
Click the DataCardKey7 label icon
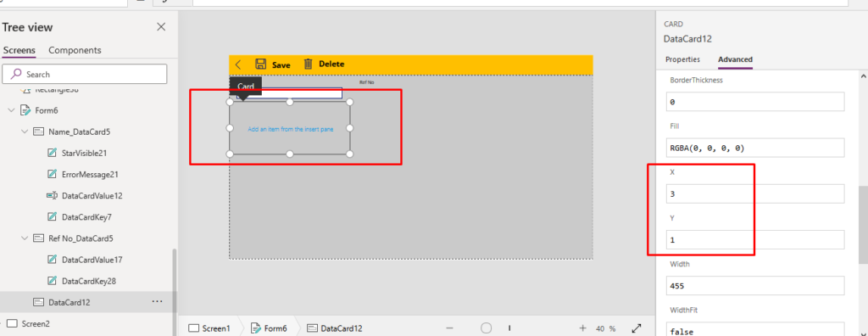52,217
